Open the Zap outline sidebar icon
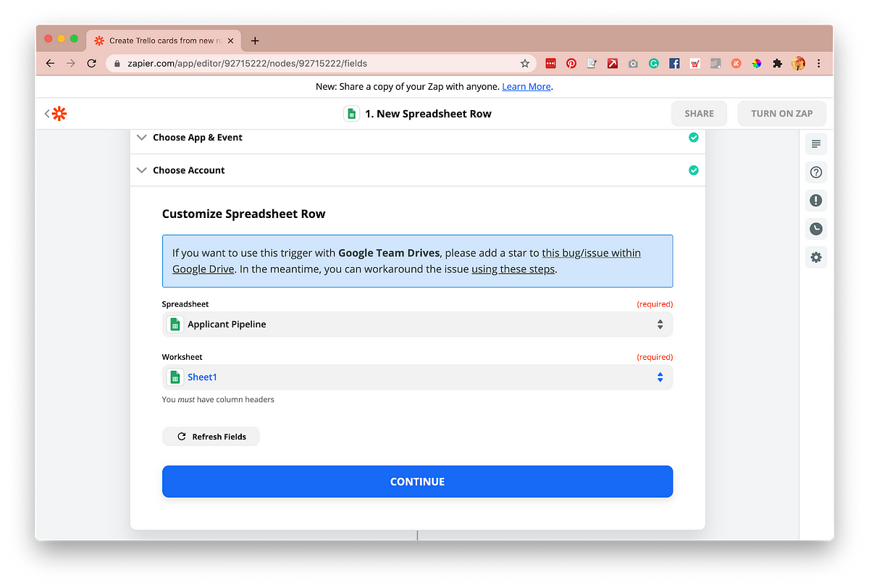Screen dimensions: 869x588 point(816,144)
